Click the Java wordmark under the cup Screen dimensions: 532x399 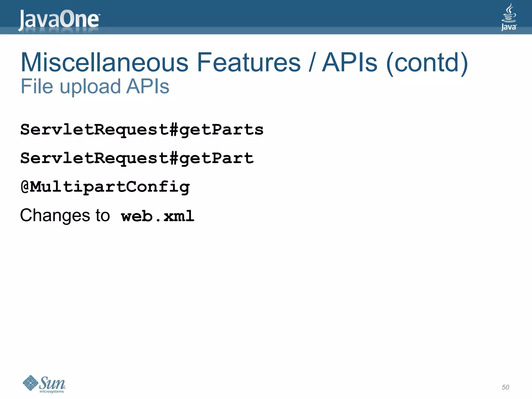509,27
